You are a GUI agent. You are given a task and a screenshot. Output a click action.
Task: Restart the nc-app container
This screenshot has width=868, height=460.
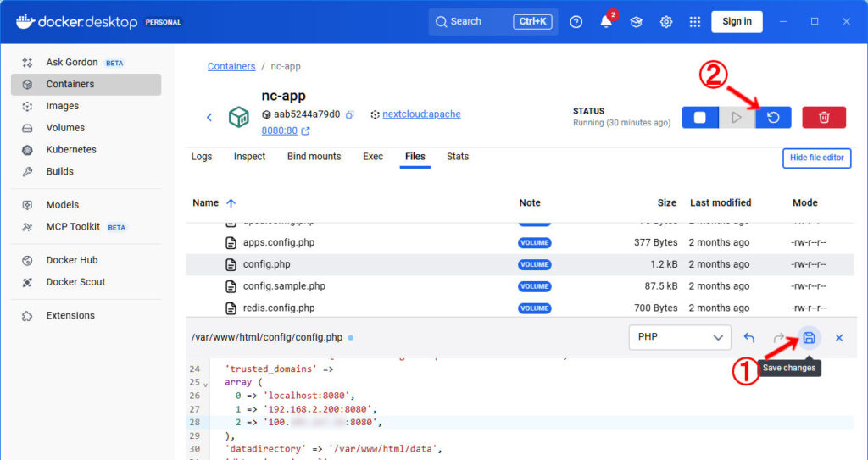click(x=773, y=118)
